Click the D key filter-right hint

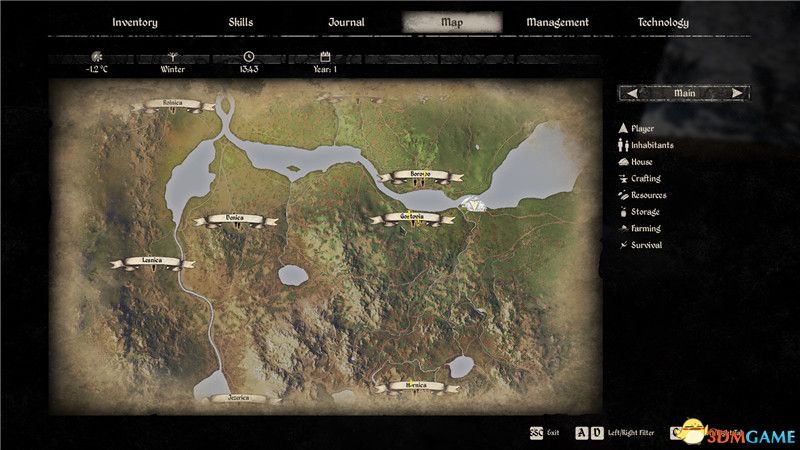coord(597,433)
